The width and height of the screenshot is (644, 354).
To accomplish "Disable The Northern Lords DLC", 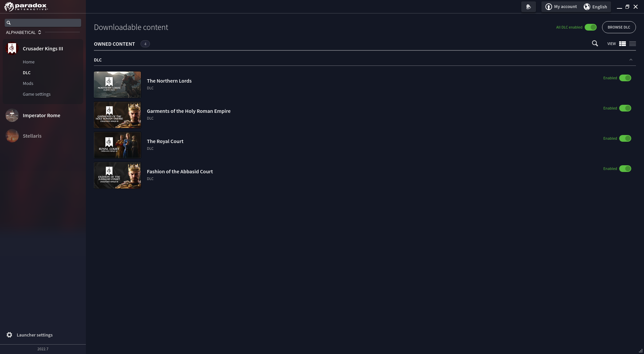I will coord(626,78).
